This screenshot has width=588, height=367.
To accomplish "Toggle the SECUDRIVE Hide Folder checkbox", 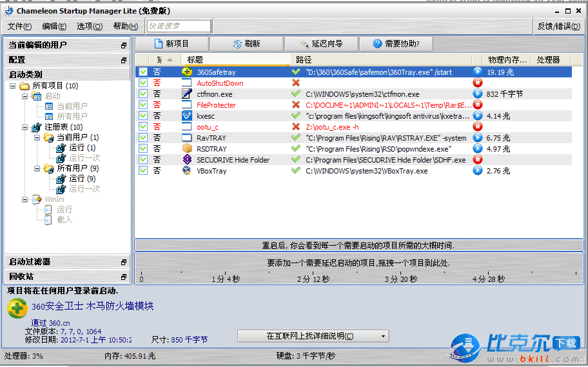I will (x=143, y=159).
